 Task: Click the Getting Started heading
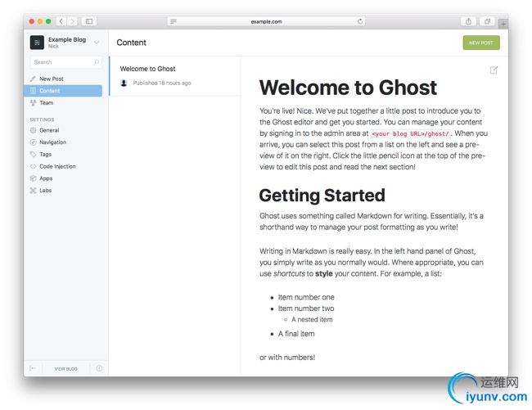point(322,196)
